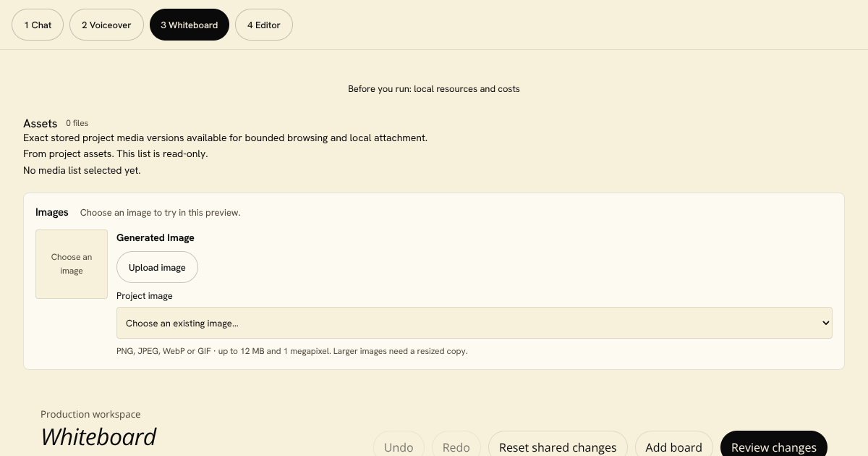The height and width of the screenshot is (456, 868).
Task: Click the text 'Before you run: local resources and costs'
Action: click(434, 89)
